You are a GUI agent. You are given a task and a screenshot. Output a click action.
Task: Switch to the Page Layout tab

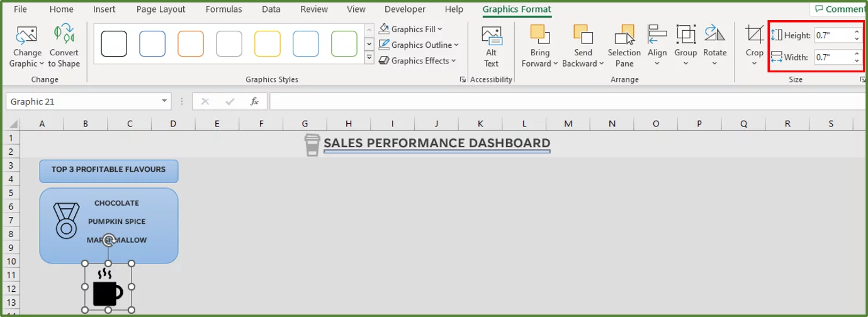161,9
